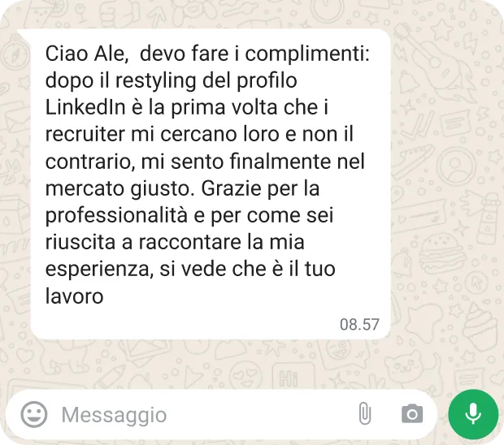Screen dimensions: 504x445
Task: Click the burger doodle on chat wallpaper
Action: coord(442,254)
